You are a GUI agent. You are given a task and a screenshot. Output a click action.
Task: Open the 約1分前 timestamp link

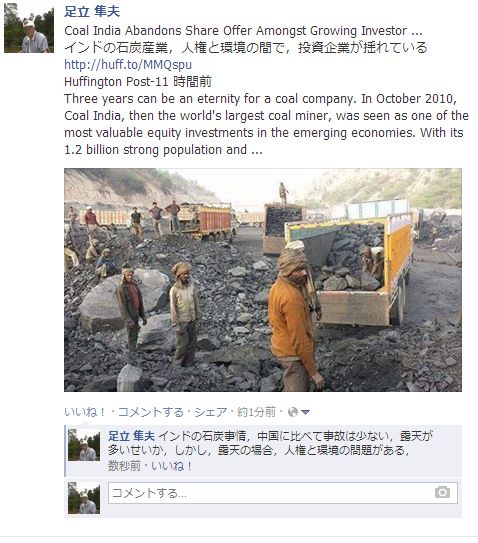(256, 412)
